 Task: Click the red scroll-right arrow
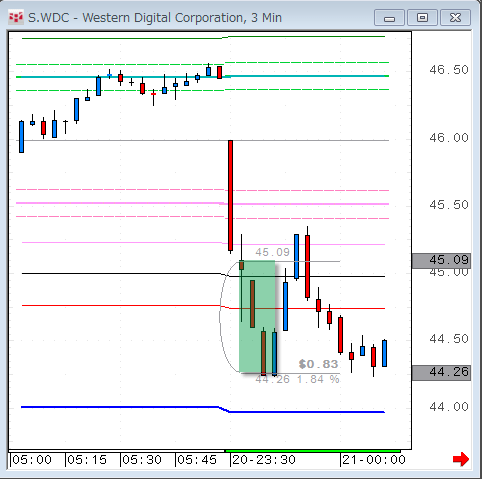pyautogui.click(x=461, y=460)
